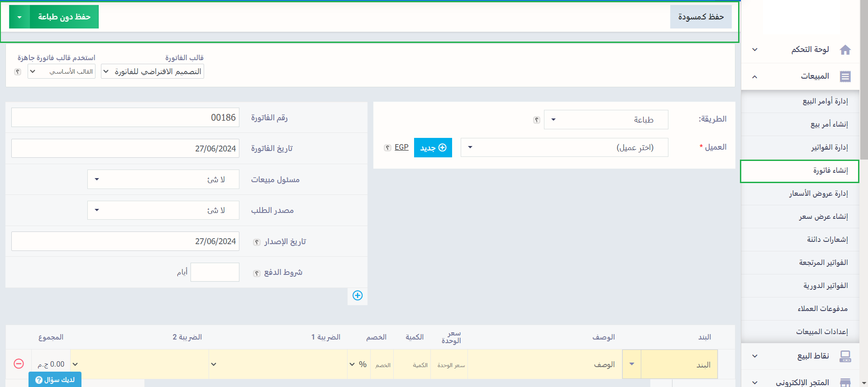Open the sales representative dropdown
The image size is (868, 387).
tap(163, 179)
